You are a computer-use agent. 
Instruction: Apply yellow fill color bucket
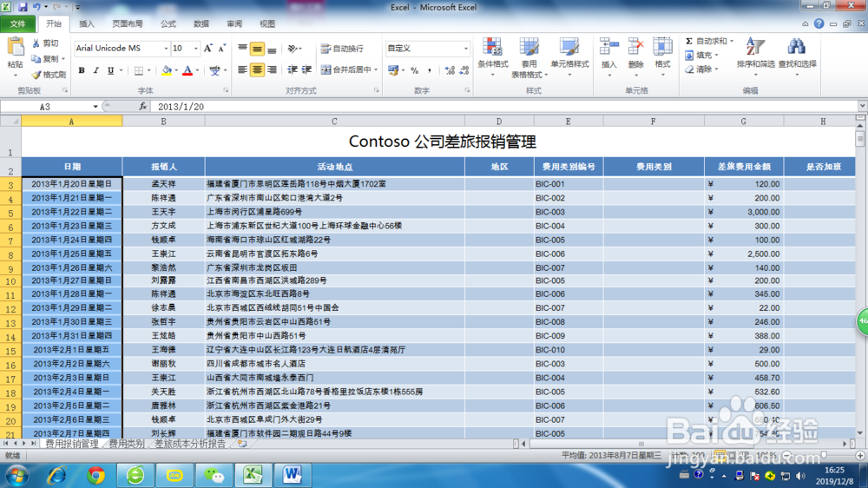(x=167, y=70)
